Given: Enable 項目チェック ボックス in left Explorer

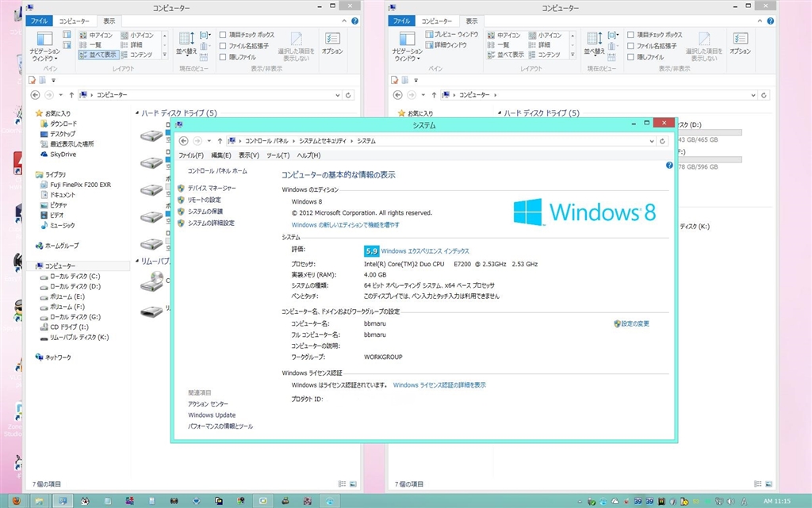Looking at the screenshot, I should 247,35.
